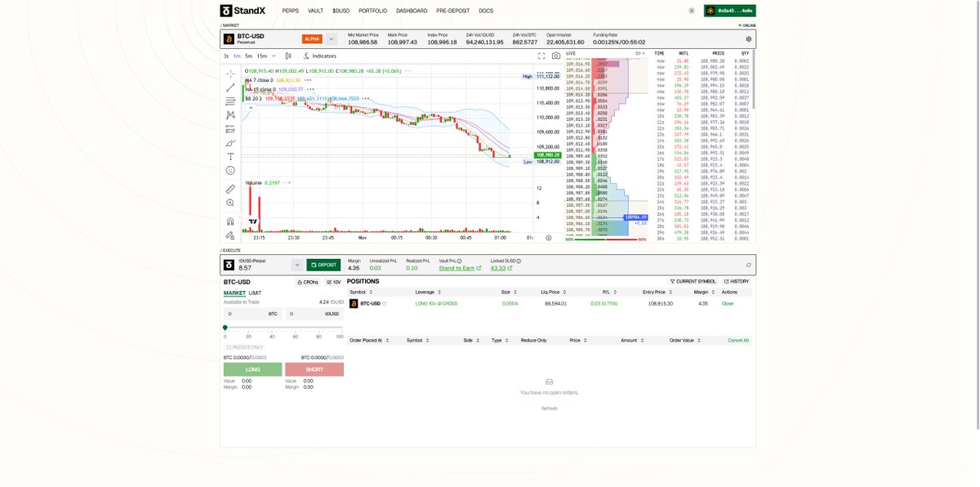Sort orders by Order Placed At

click(x=371, y=340)
